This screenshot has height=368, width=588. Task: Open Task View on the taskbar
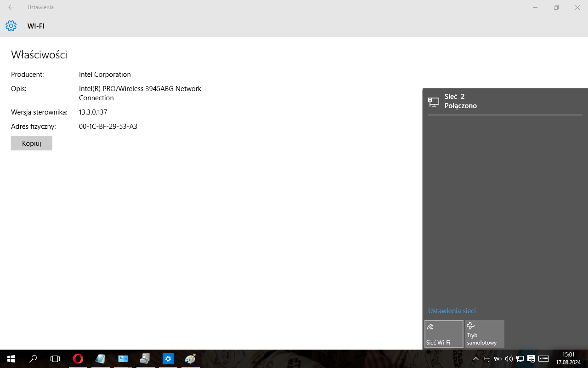click(x=55, y=359)
